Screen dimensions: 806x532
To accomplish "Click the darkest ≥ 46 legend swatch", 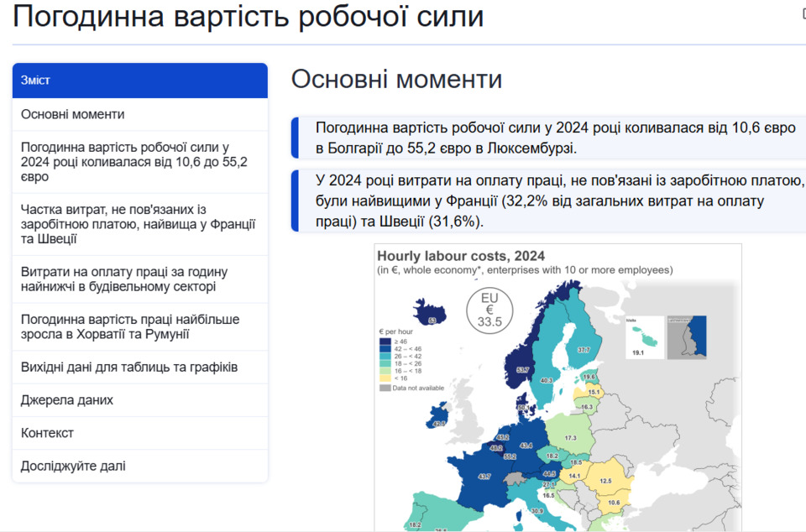I will pyautogui.click(x=385, y=342).
